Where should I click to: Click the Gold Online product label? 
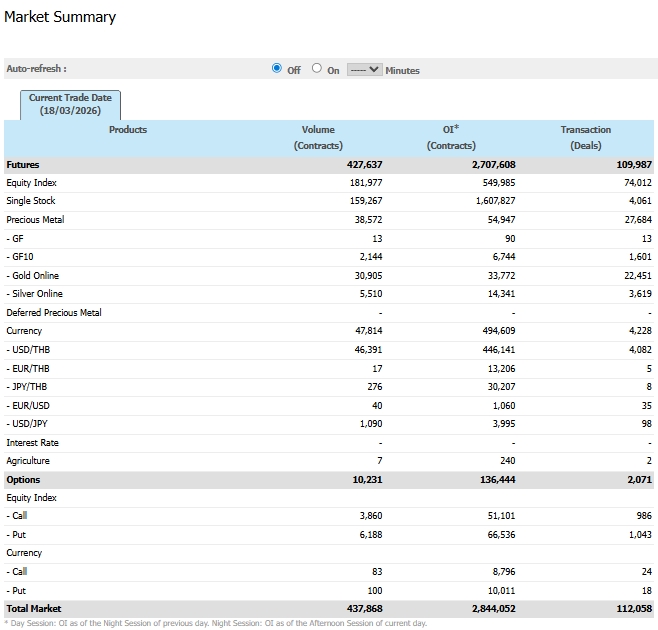(x=35, y=276)
